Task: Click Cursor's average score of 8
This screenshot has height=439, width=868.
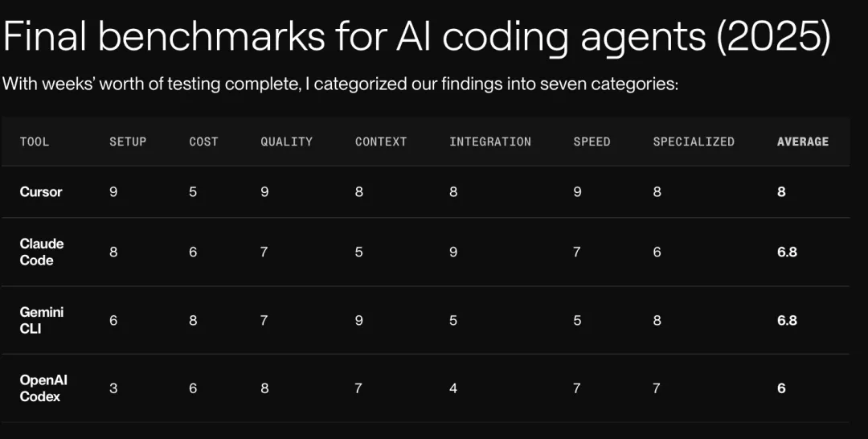Action: pos(781,192)
